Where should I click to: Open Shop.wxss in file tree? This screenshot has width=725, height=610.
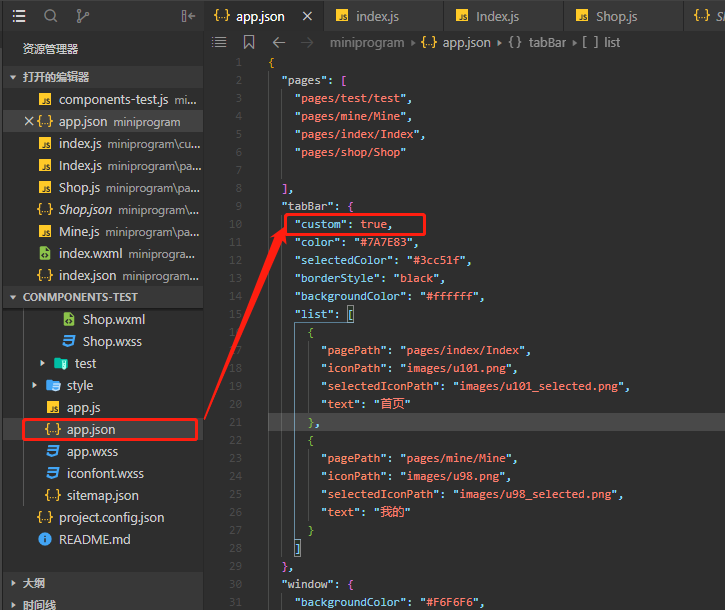[103, 341]
